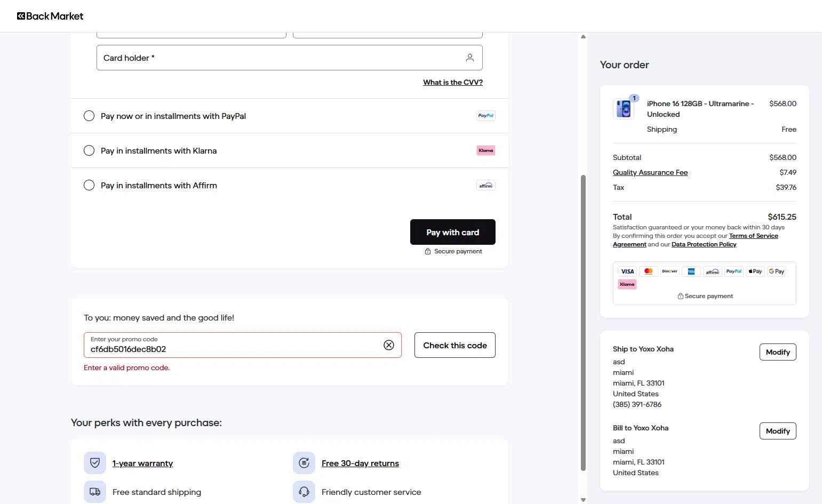Click the Subtotal value $568.00
The height and width of the screenshot is (504, 822).
pyautogui.click(x=783, y=157)
